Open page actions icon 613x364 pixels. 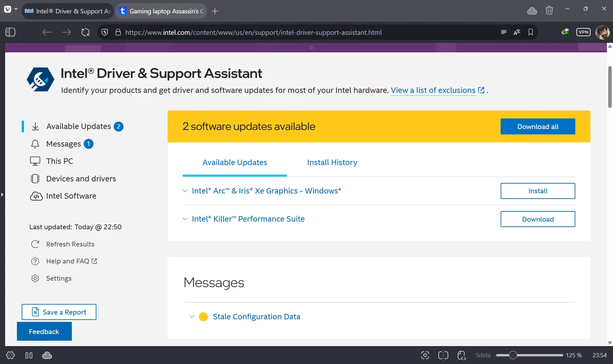click(462, 355)
